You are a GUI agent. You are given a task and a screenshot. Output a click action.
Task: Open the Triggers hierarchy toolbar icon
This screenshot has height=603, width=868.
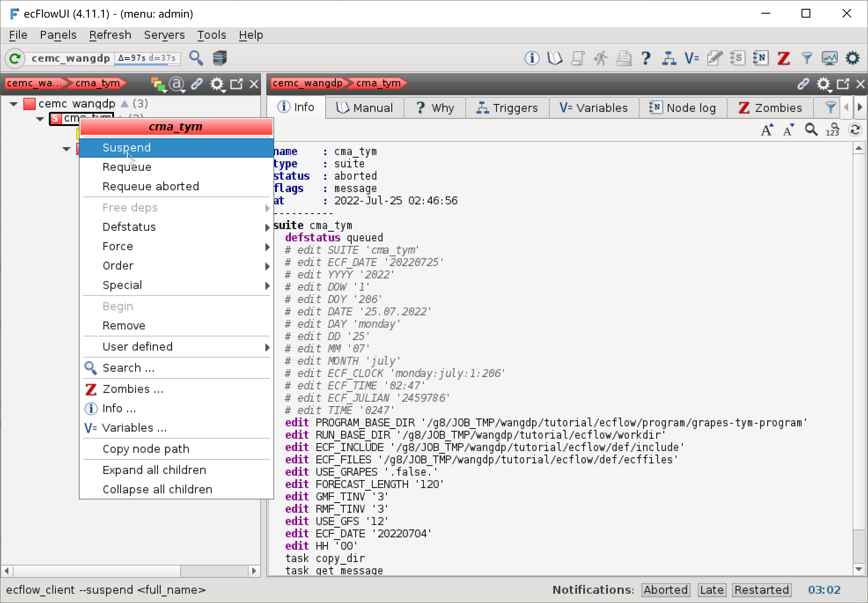(669, 58)
